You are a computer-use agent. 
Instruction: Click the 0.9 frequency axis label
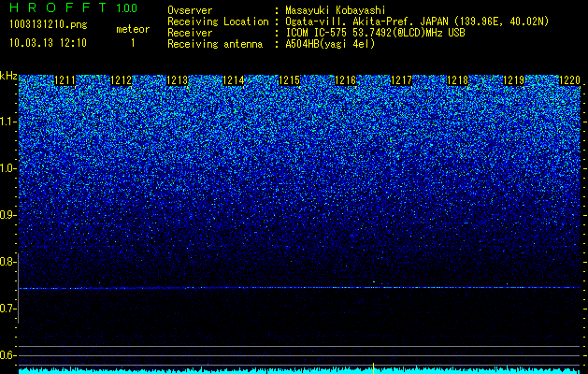(x=7, y=215)
